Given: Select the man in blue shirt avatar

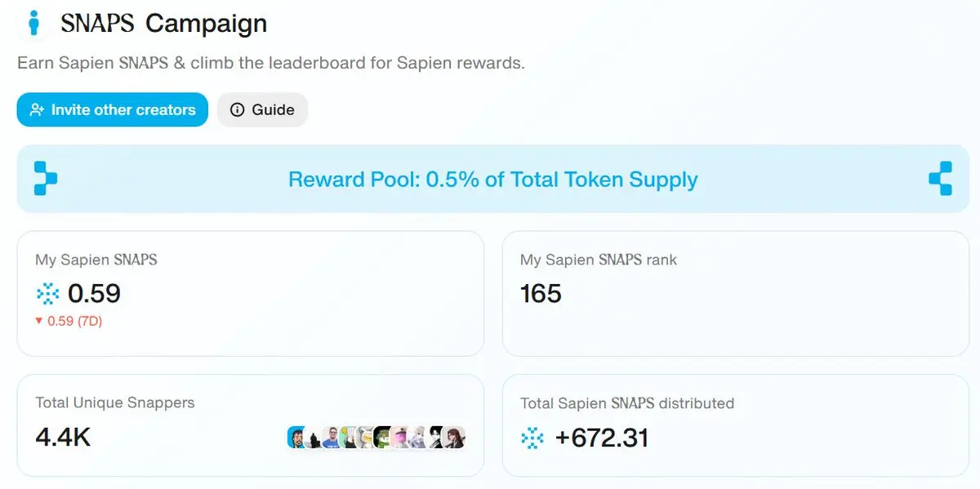Looking at the screenshot, I should 332,438.
